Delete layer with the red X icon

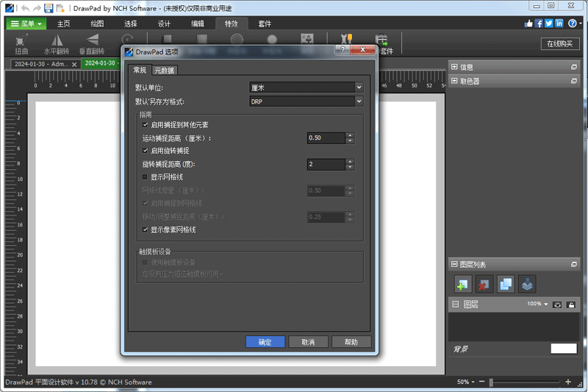[484, 284]
